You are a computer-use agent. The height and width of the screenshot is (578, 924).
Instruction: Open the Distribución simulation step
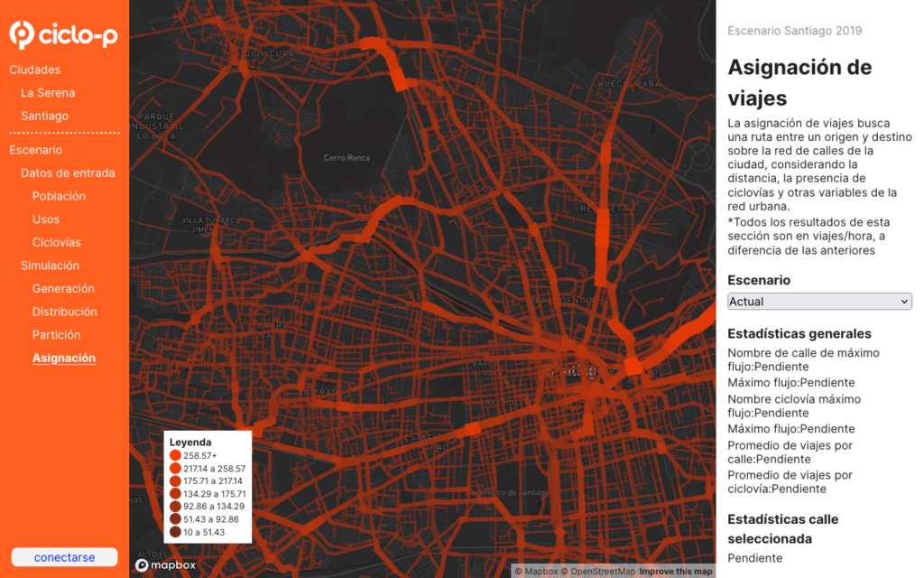point(64,312)
